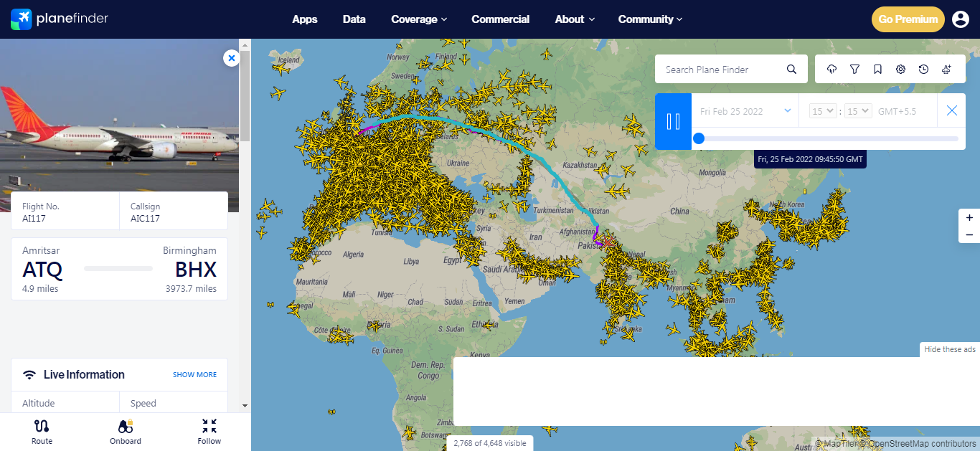Open the weather overlay icon
Screen dimensions: 980x451
click(x=831, y=69)
